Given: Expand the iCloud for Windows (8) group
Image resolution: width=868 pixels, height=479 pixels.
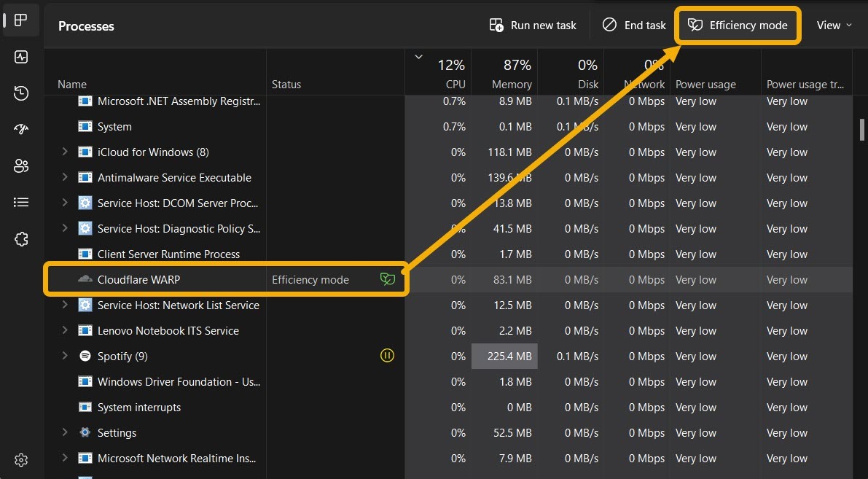Looking at the screenshot, I should pos(65,152).
